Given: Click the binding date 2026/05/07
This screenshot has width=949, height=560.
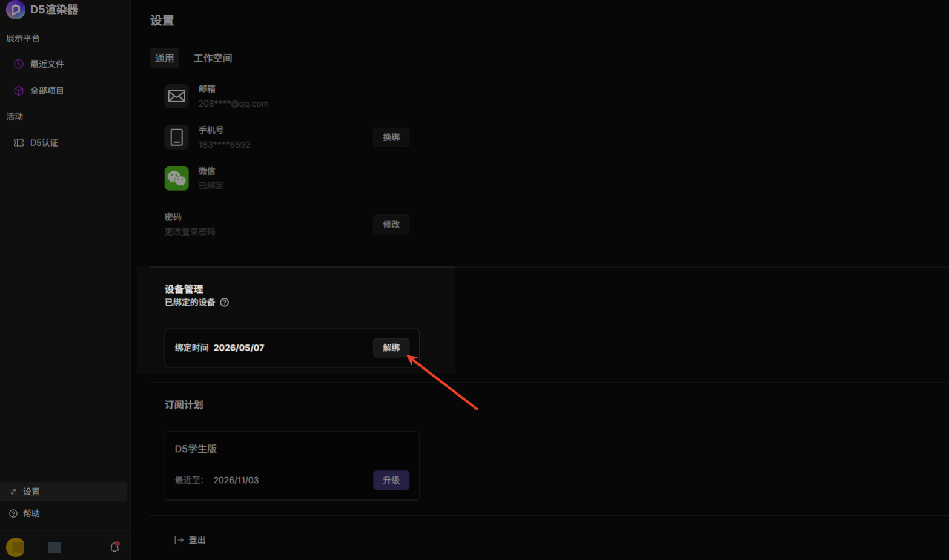Looking at the screenshot, I should [x=239, y=348].
